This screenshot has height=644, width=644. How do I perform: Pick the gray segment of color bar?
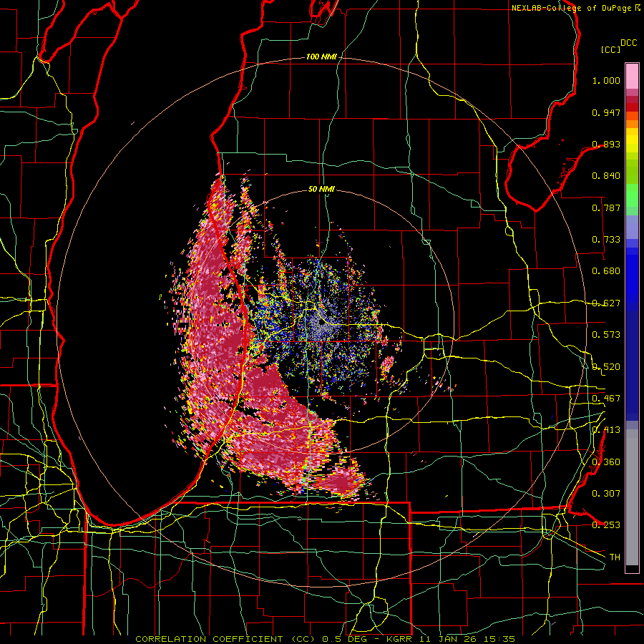tap(632, 497)
